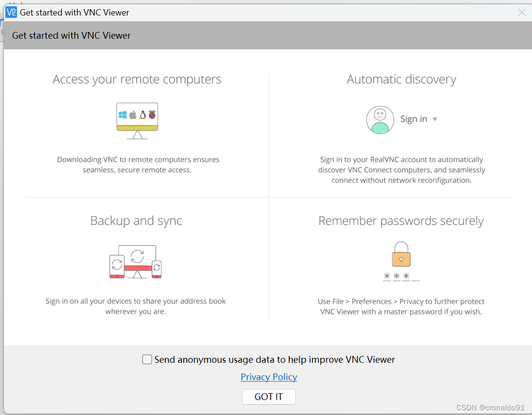The height and width of the screenshot is (415, 532).
Task: Open the Privacy Policy link
Action: [x=269, y=377]
